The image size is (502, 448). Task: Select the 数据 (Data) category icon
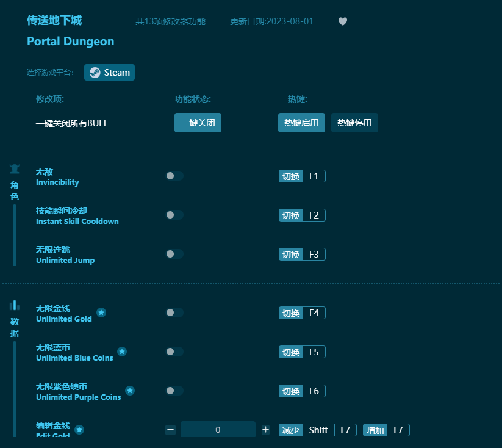pos(14,305)
